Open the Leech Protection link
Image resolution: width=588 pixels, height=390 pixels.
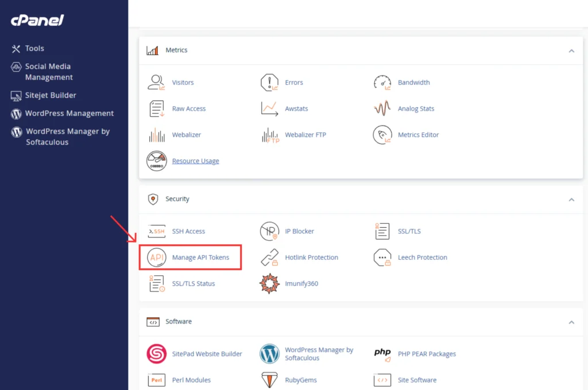[x=422, y=258]
